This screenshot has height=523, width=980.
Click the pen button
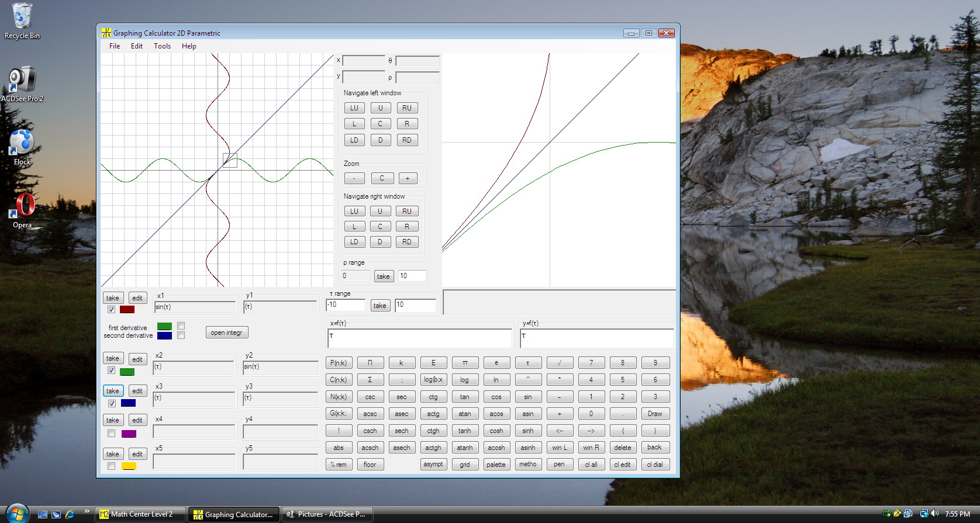(x=560, y=465)
